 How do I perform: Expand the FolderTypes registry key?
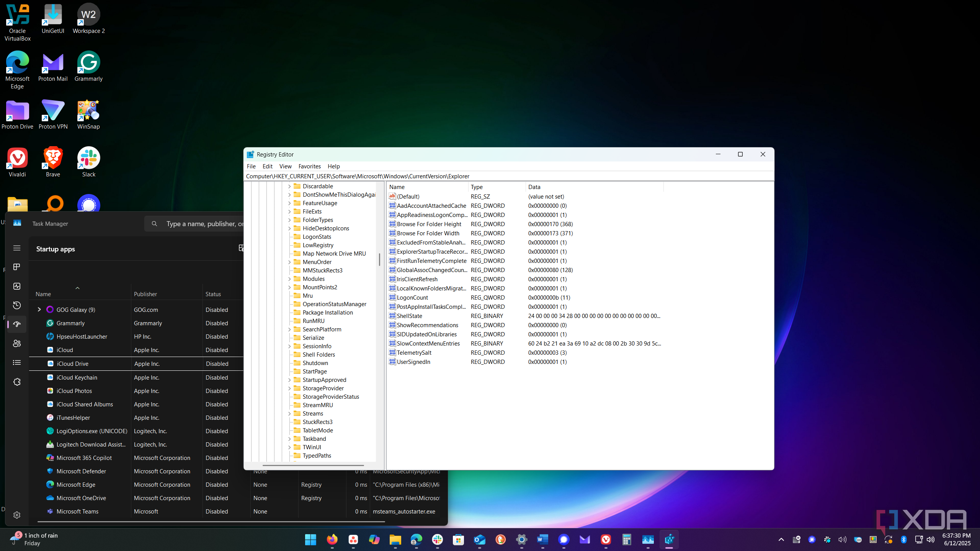289,220
